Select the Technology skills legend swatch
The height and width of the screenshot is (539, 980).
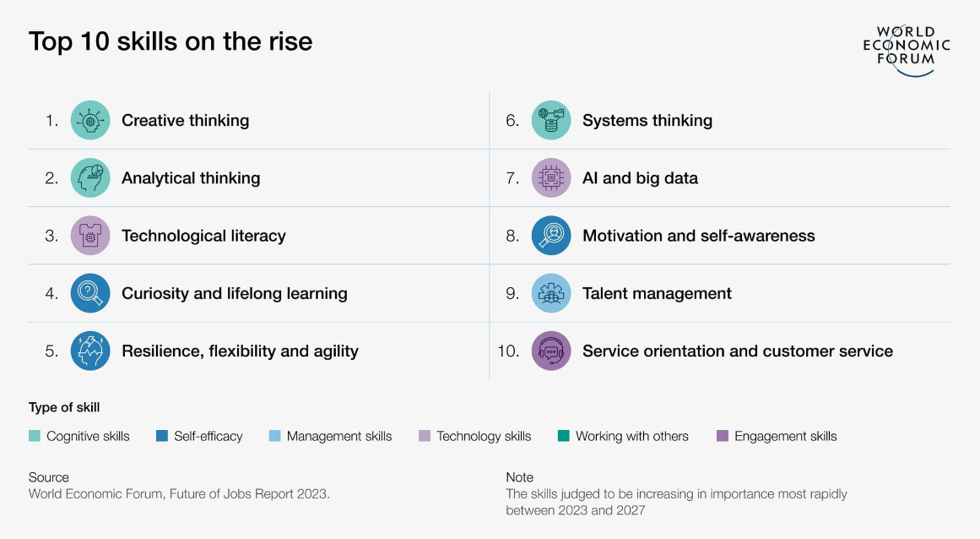coord(425,436)
